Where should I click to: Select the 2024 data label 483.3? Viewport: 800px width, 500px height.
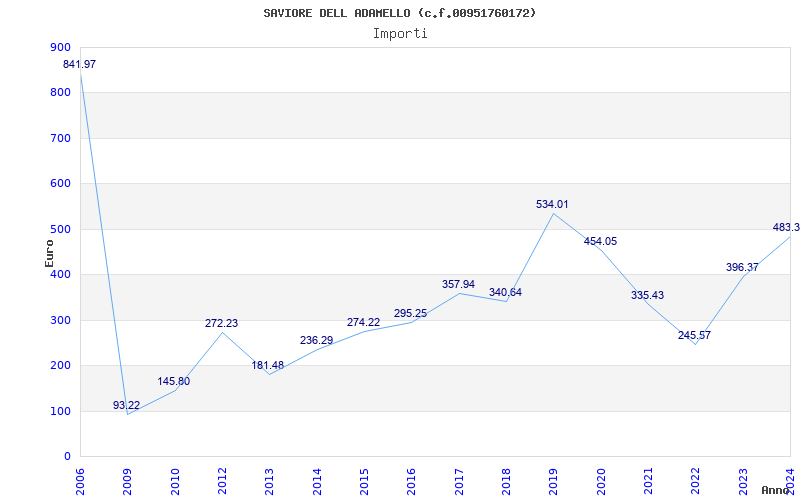coord(786,227)
